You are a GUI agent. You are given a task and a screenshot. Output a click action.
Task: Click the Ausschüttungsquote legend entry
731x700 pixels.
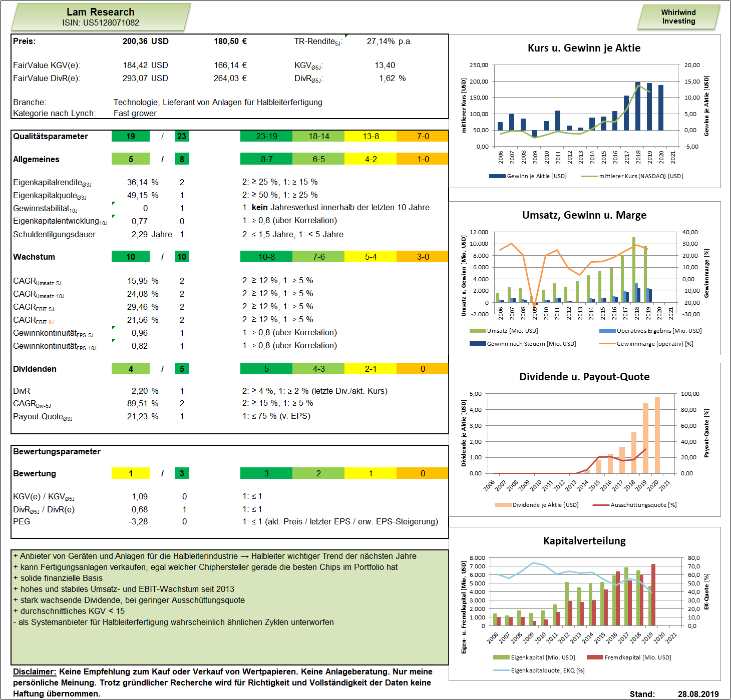pyautogui.click(x=634, y=505)
